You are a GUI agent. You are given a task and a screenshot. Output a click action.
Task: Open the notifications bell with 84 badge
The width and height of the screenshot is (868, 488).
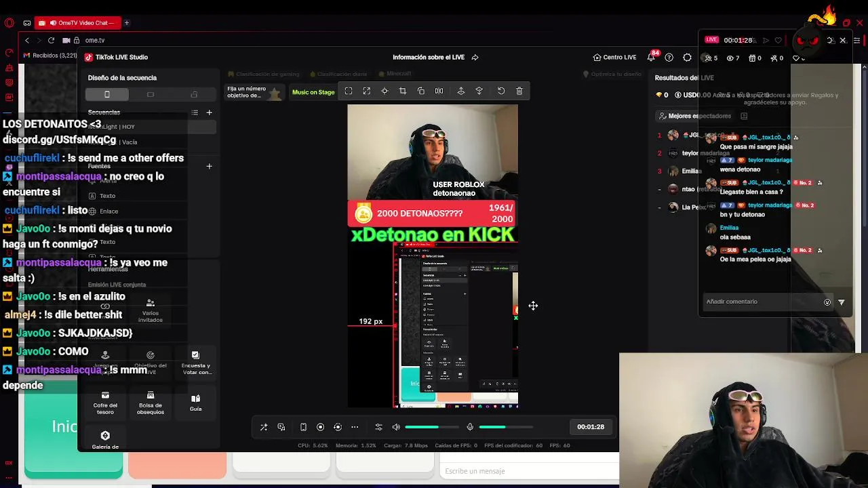652,57
